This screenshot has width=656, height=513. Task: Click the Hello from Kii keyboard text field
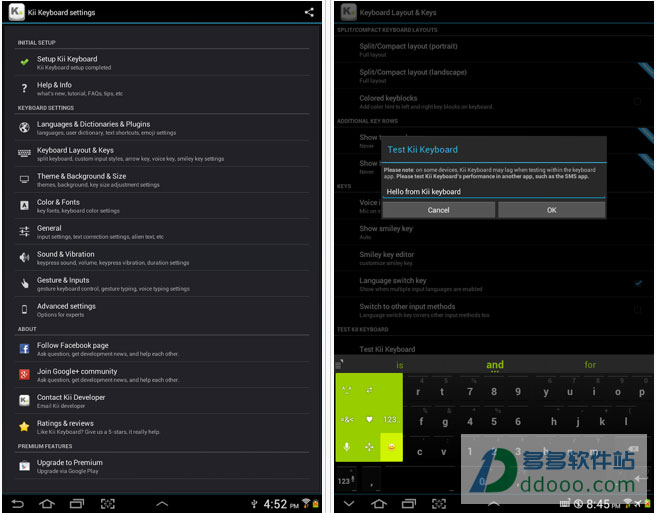coord(494,192)
